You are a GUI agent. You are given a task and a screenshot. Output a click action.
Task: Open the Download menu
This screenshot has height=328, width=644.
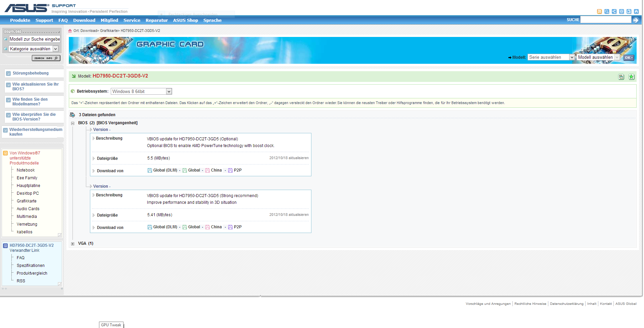pyautogui.click(x=84, y=20)
